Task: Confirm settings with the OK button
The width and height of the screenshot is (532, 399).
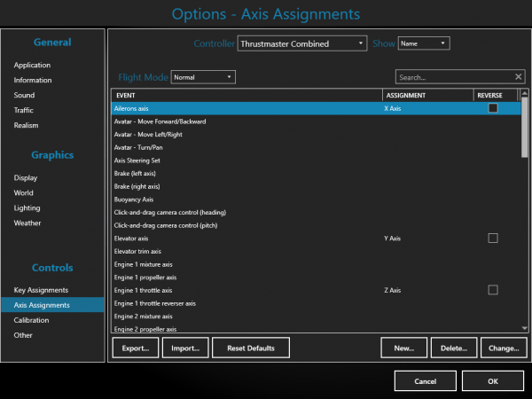Action: click(x=493, y=380)
